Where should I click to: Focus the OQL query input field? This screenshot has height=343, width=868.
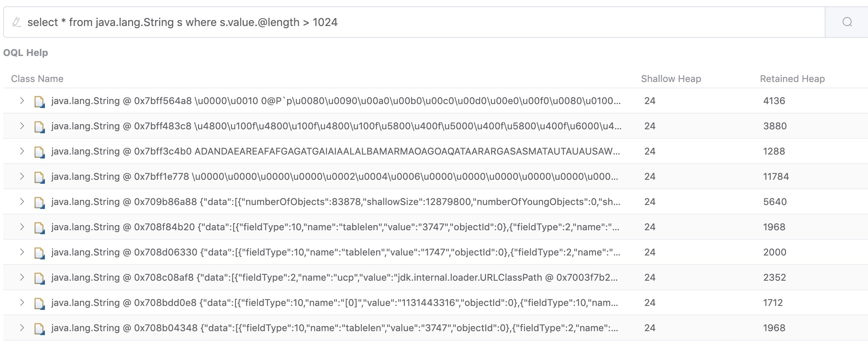tap(394, 22)
